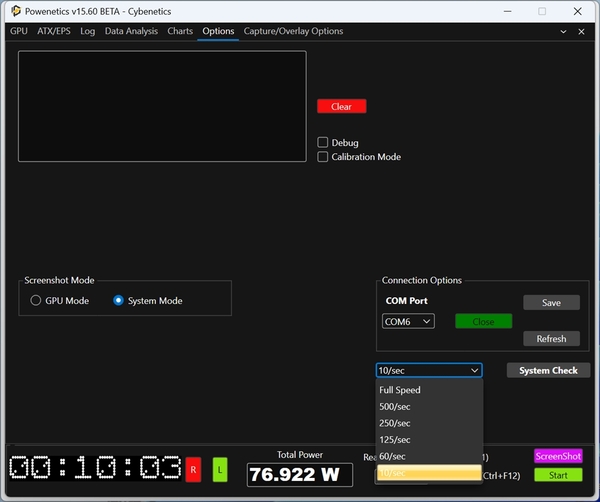Click the Powenetics app logo in title bar
Image resolution: width=600 pixels, height=502 pixels.
tap(16, 11)
